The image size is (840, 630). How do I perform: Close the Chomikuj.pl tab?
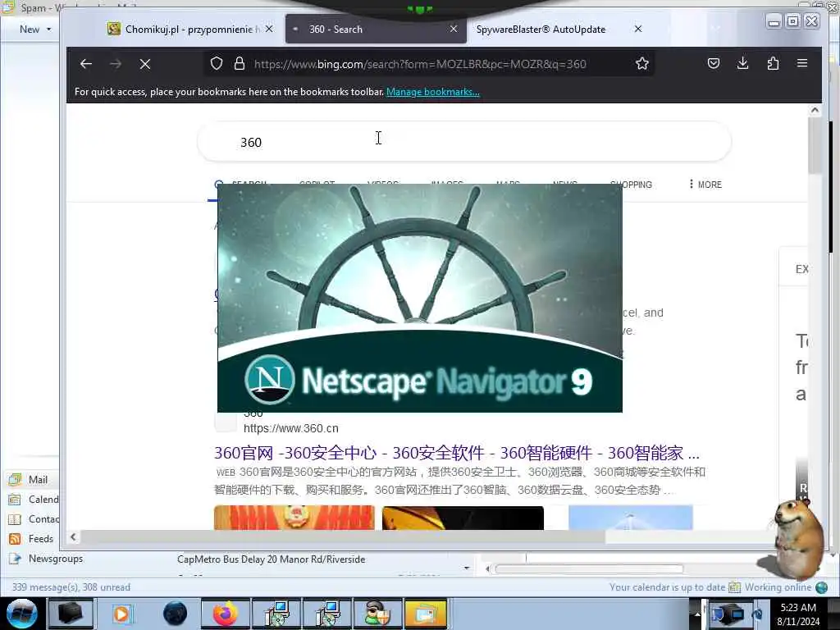(269, 29)
